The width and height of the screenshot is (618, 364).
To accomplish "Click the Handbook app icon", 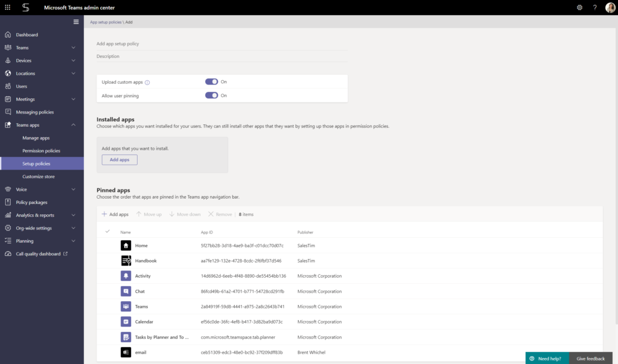I will (126, 261).
